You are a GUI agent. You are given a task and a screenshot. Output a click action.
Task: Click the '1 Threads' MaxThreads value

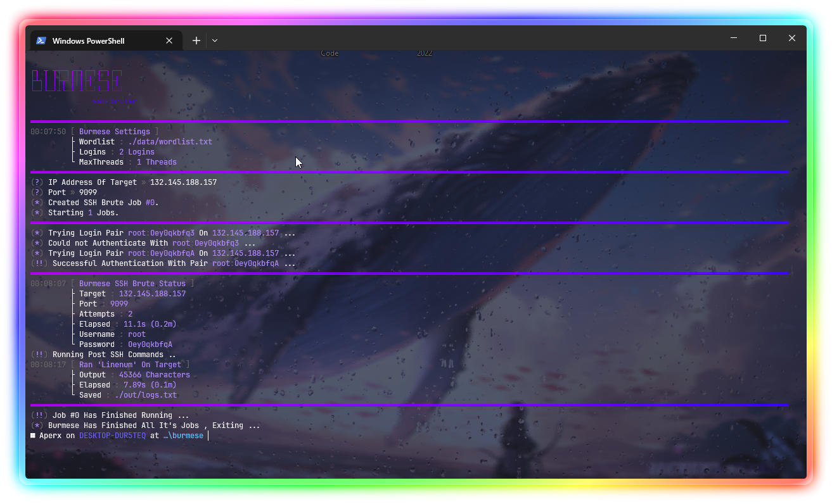(x=157, y=162)
